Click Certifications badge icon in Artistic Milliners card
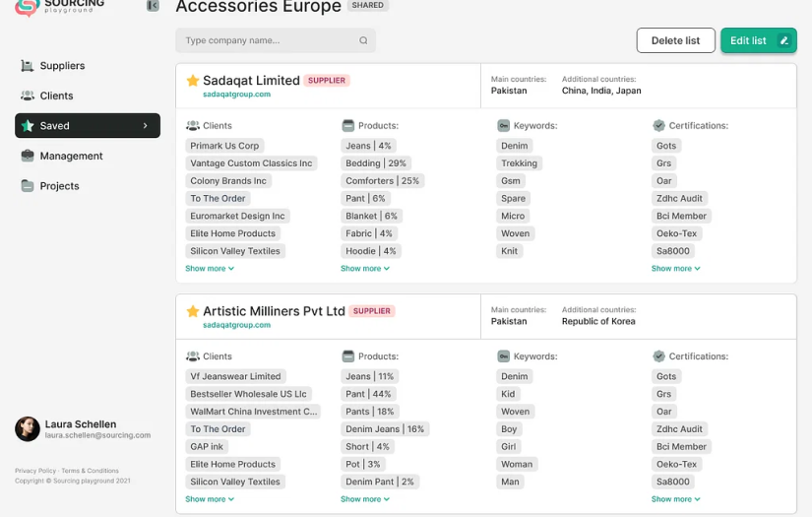Screen dimensions: 812x517 (658, 355)
